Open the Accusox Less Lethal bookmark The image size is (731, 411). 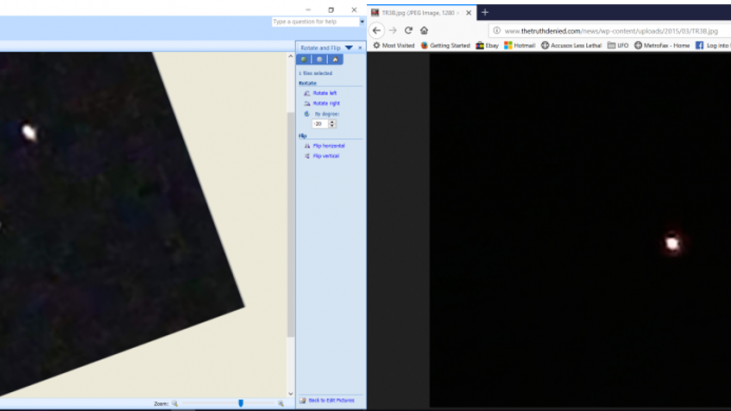tap(571, 45)
